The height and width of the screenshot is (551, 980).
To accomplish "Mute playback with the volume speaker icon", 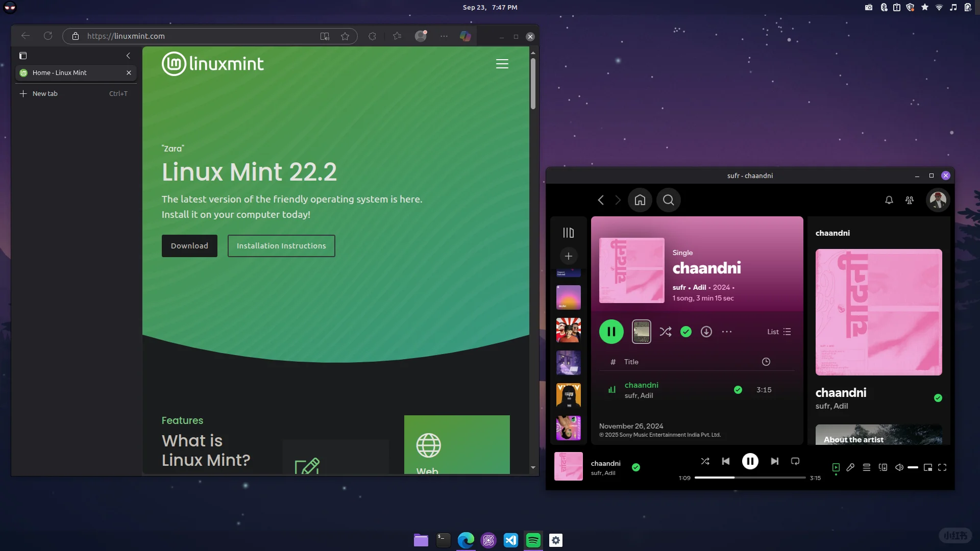I will [x=899, y=467].
